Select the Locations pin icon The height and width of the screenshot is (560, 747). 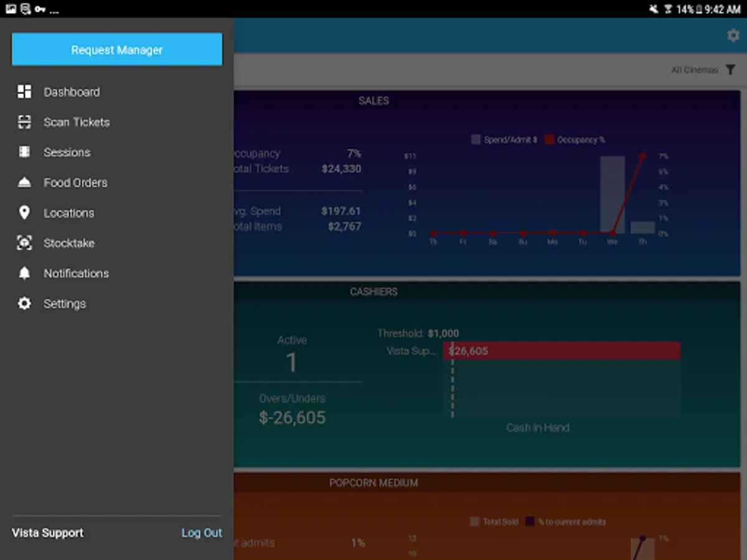point(24,213)
